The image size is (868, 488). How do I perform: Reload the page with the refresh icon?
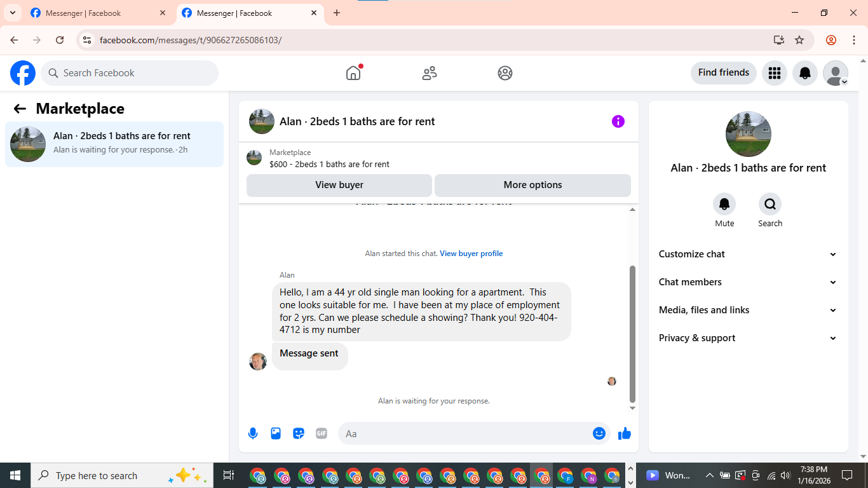click(60, 40)
